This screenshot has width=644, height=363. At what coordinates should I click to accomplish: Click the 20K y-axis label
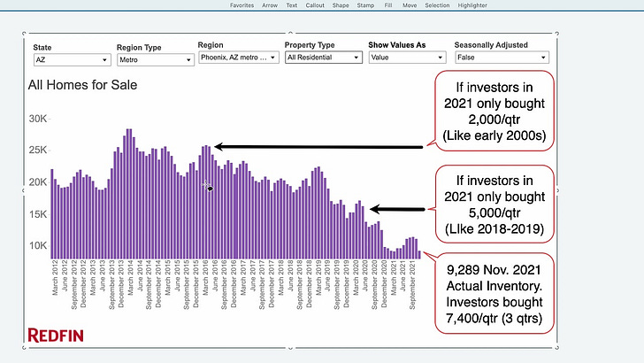pos(38,182)
